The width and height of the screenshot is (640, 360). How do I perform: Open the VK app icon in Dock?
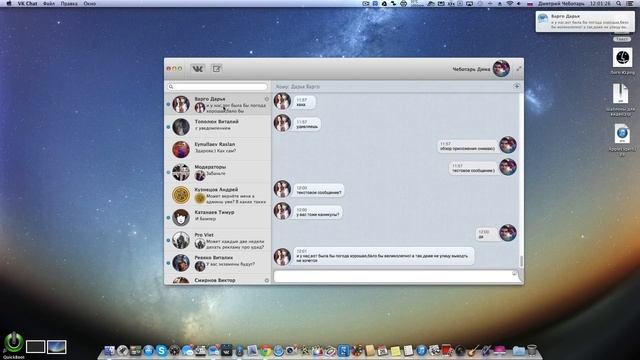tap(227, 350)
